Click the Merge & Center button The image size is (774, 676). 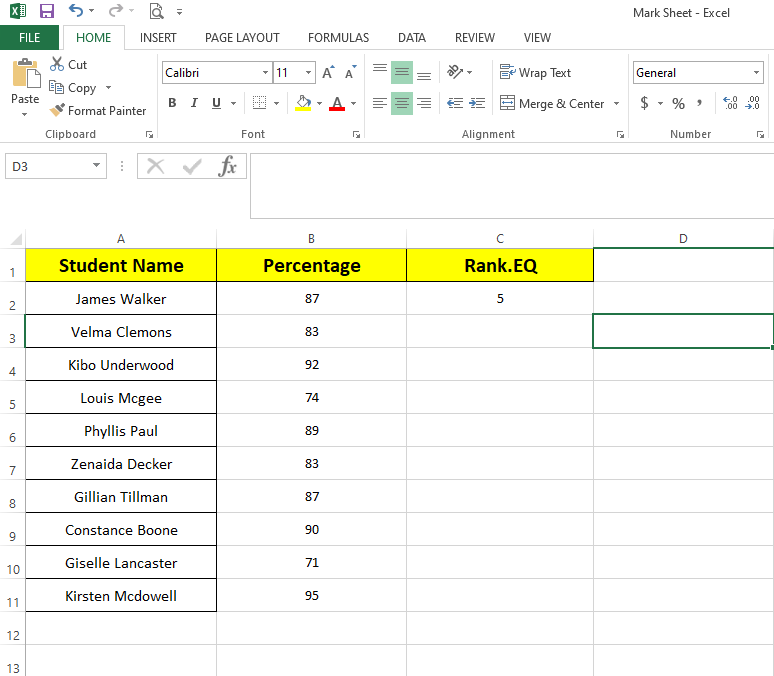tap(552, 103)
